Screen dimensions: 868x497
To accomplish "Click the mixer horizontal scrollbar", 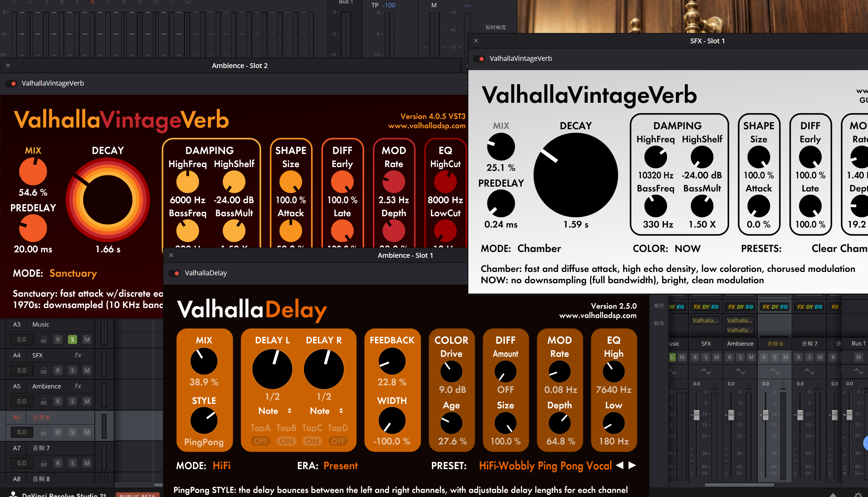I will 739,485.
